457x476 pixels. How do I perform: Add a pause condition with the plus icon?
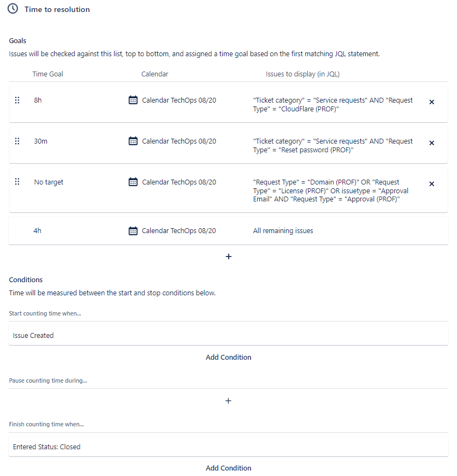pos(228,401)
